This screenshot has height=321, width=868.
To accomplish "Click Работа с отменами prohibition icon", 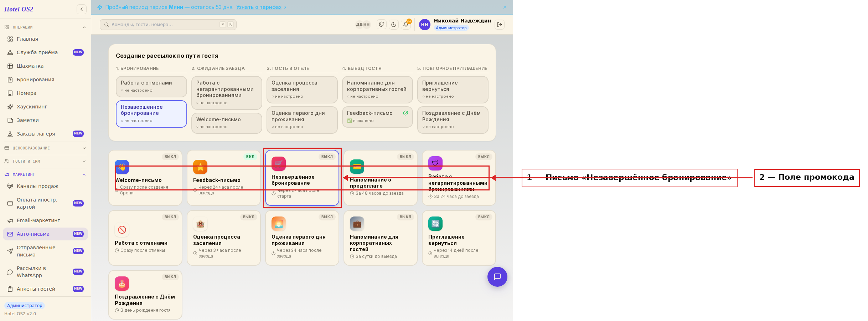I will pyautogui.click(x=122, y=230).
